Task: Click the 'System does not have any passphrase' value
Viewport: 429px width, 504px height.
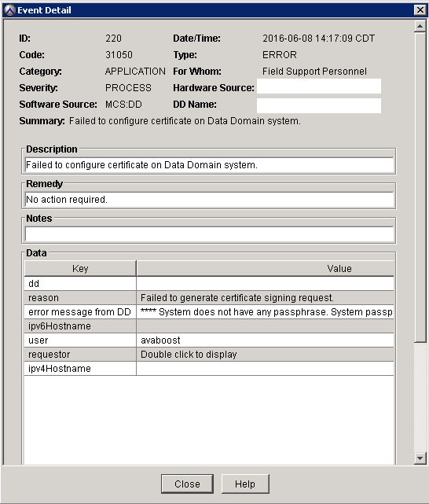Action: pyautogui.click(x=266, y=312)
